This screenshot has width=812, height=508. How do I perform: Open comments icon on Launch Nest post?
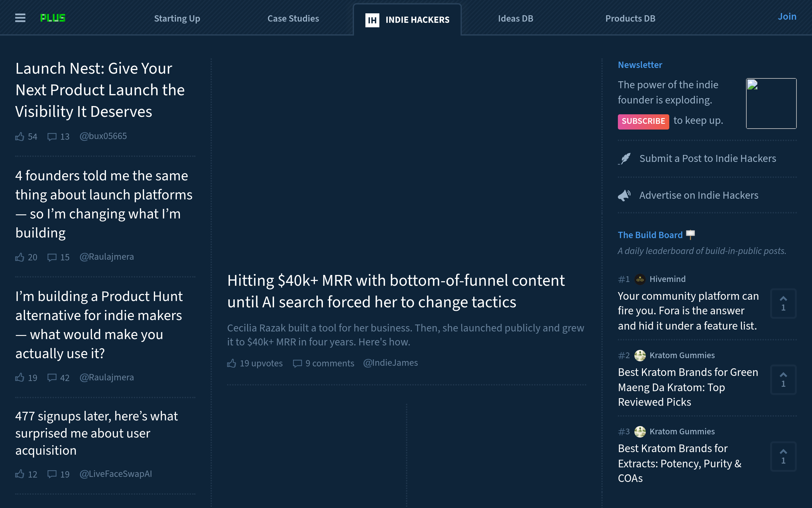click(x=52, y=137)
